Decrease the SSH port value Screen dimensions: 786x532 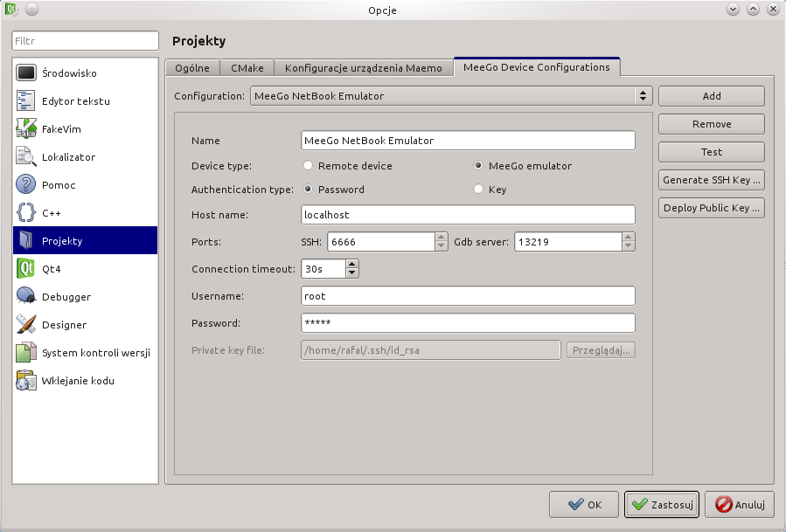(x=442, y=246)
